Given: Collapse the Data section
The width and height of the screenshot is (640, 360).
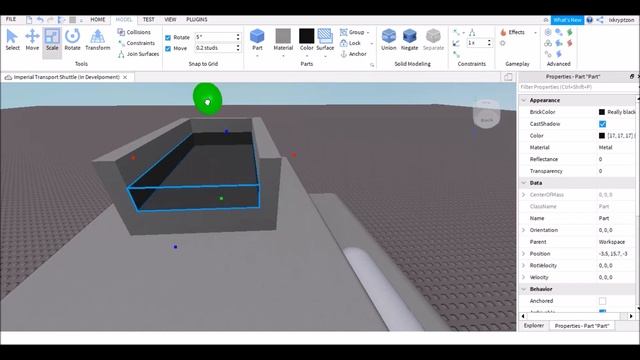Looking at the screenshot, I should [524, 183].
